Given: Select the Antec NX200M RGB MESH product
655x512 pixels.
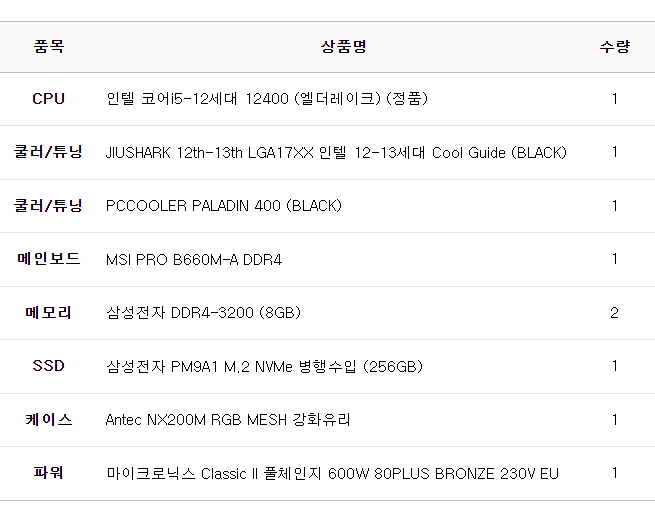Looking at the screenshot, I should pos(228,420).
